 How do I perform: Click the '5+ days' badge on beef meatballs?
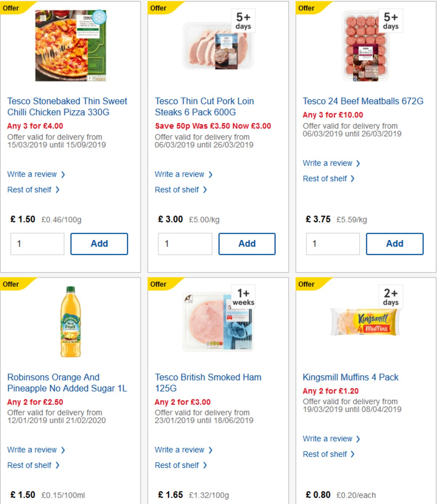[390, 21]
